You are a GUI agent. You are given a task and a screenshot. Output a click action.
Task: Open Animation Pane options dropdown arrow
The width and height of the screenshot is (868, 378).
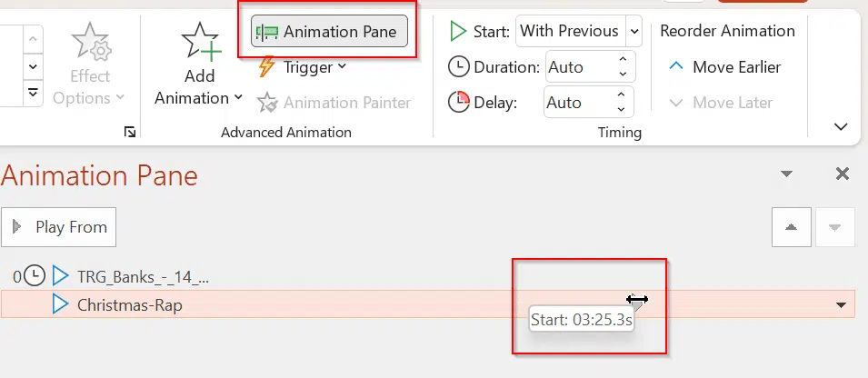pyautogui.click(x=786, y=174)
